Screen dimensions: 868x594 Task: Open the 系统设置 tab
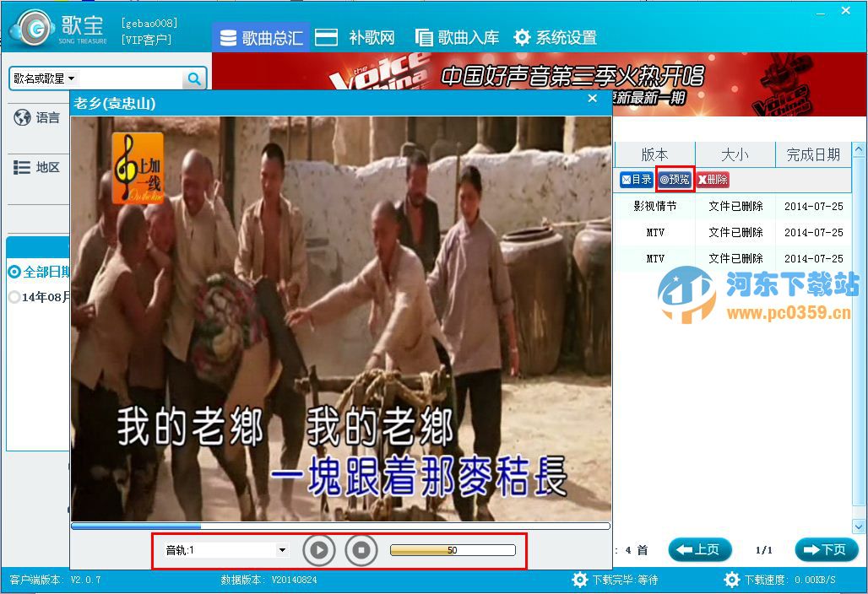555,38
